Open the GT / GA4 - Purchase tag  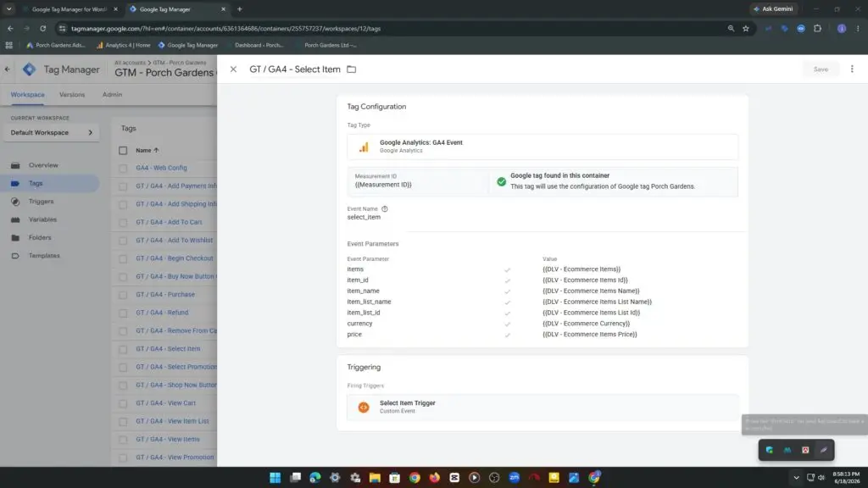[165, 294]
